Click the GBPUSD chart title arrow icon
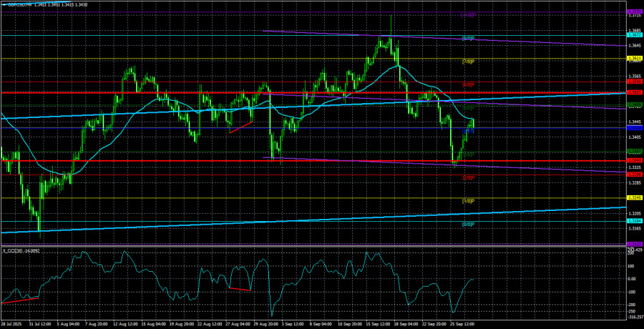Image resolution: width=644 pixels, height=329 pixels. click(4, 3)
